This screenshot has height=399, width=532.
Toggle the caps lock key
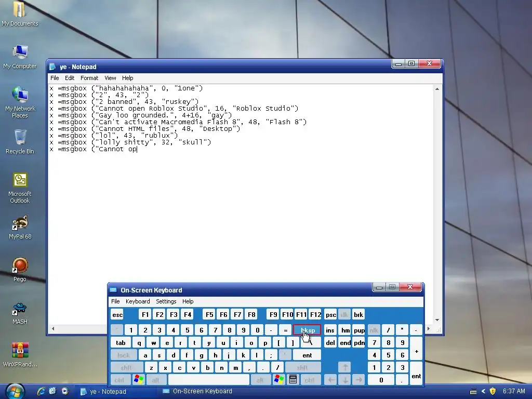pos(124,355)
